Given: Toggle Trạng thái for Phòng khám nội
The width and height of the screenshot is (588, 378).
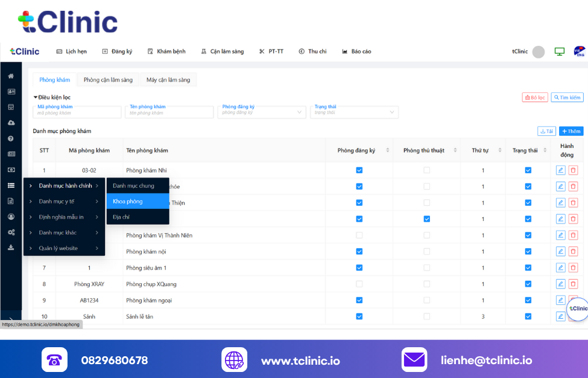Looking at the screenshot, I should click(528, 252).
